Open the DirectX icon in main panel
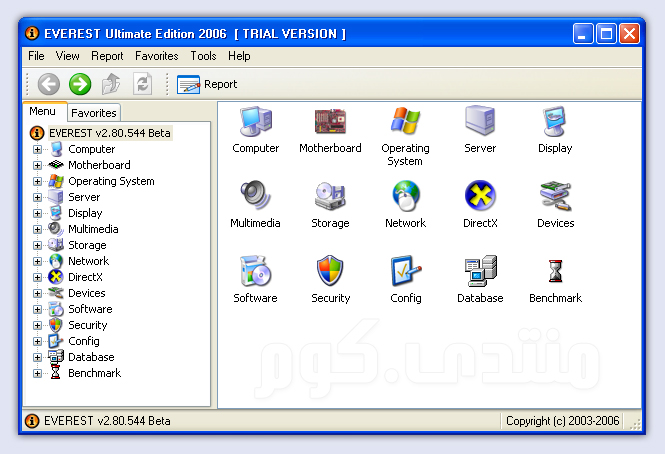 click(x=480, y=198)
